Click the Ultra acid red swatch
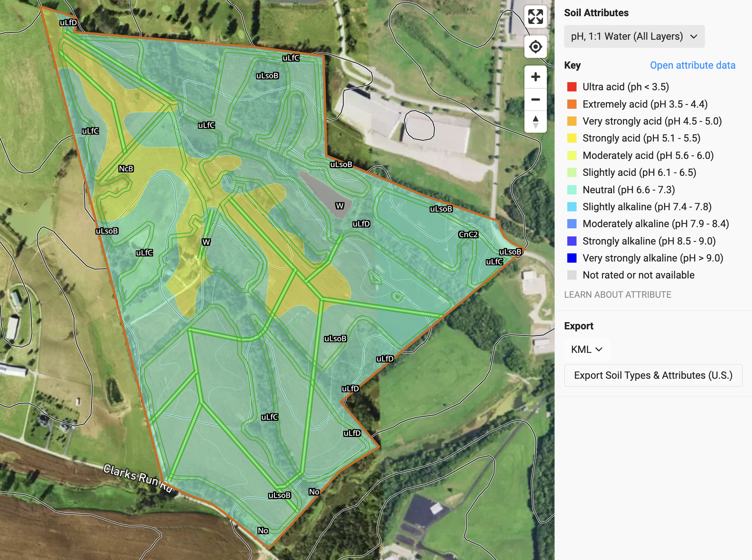The height and width of the screenshot is (560, 752). tap(572, 87)
